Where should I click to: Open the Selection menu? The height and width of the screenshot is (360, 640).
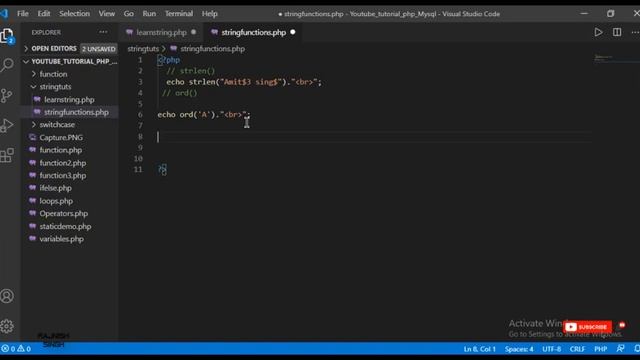coord(74,13)
